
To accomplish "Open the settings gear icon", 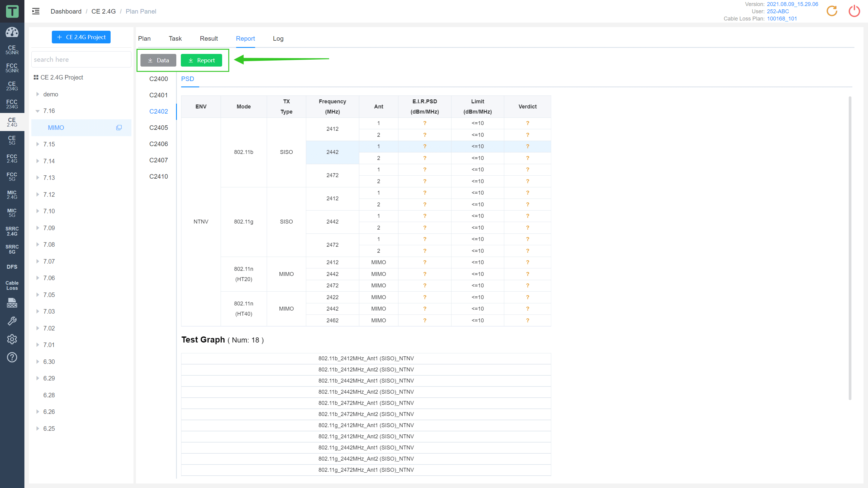I will click(12, 339).
